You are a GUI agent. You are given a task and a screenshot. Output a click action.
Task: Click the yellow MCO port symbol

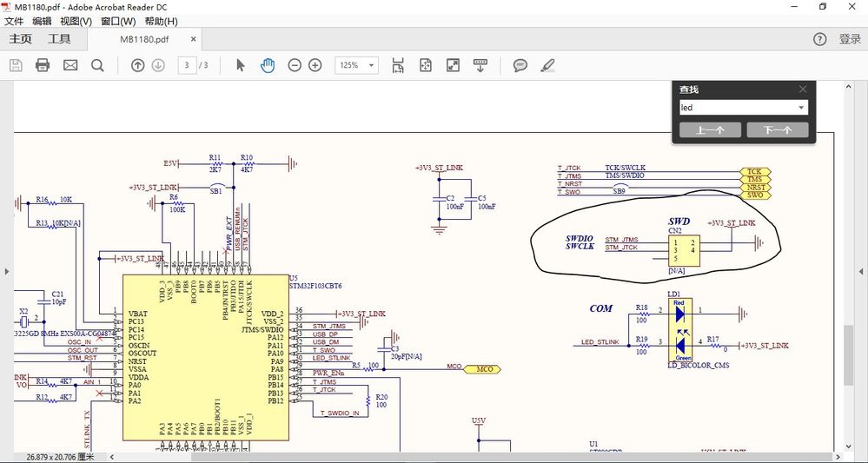coord(482,369)
